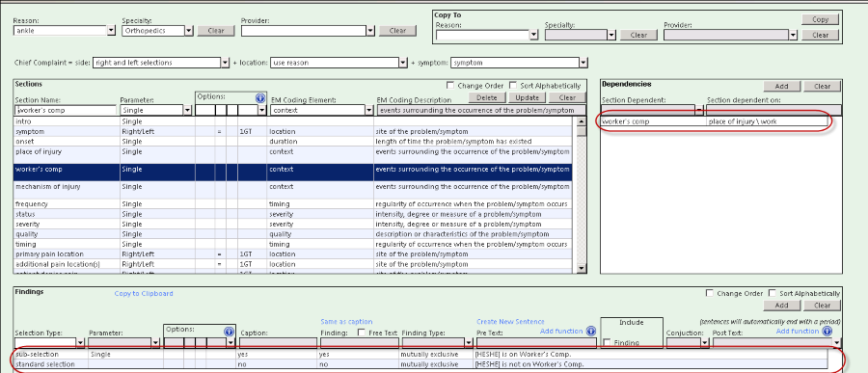The image size is (868, 373).
Task: Click the Copy to Clipboard link
Action: (x=144, y=294)
